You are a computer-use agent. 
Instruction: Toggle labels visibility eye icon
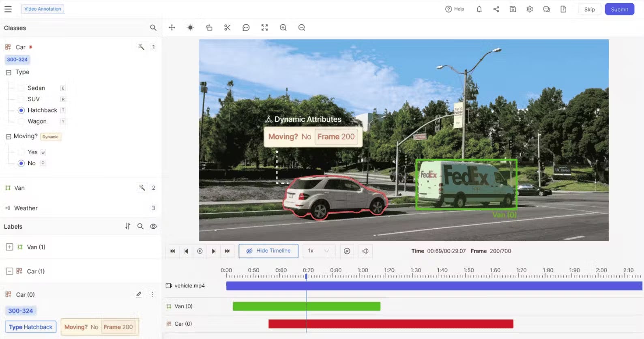coord(153,226)
